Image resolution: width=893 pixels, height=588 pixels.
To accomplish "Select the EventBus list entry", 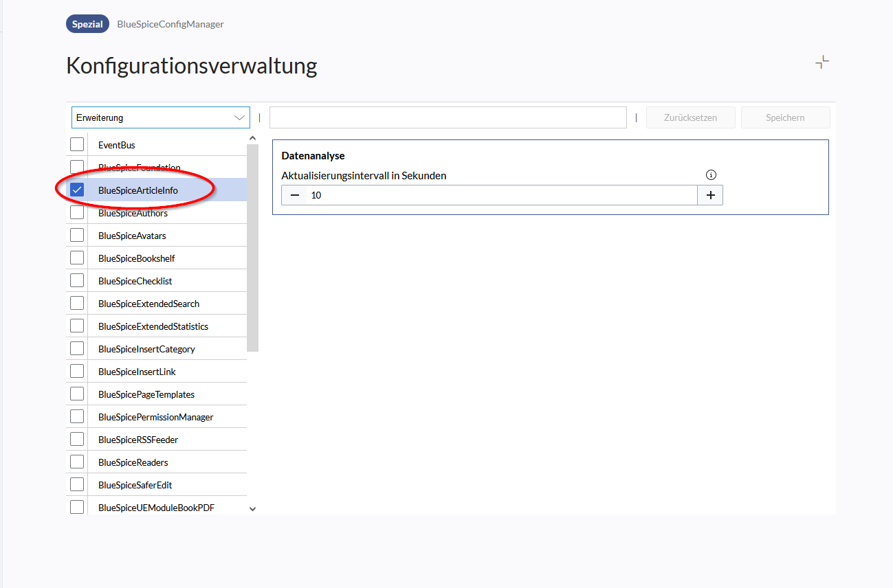I will pyautogui.click(x=117, y=145).
